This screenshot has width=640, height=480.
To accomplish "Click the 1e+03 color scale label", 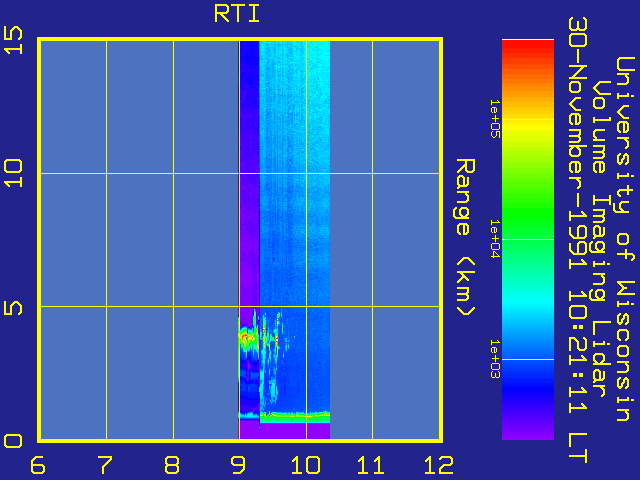I will [495, 359].
